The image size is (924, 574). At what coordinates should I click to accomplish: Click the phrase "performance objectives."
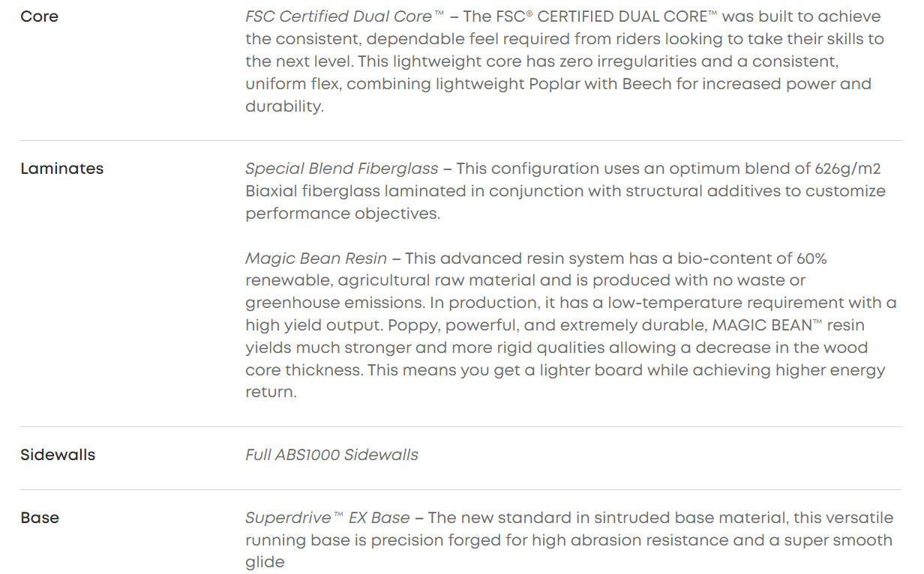point(342,214)
